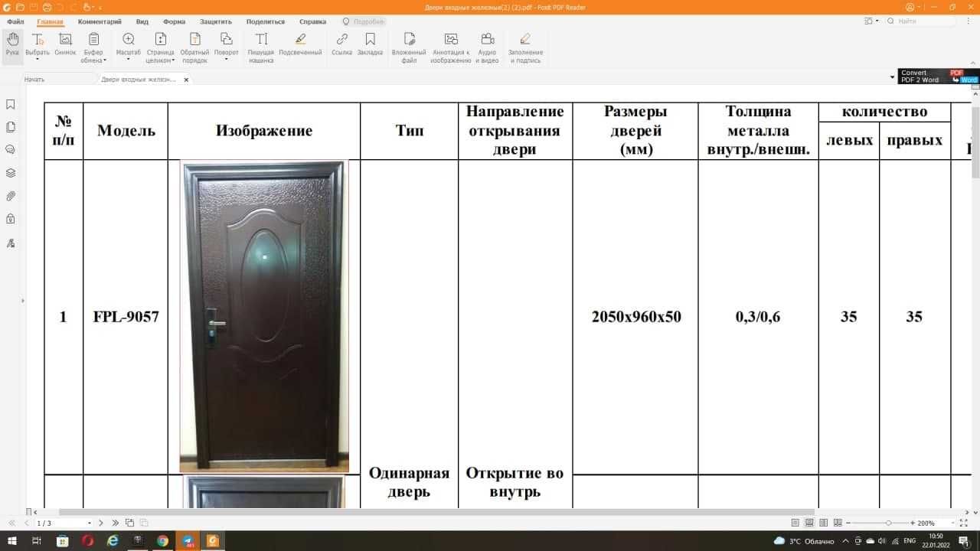Click the print icon in quick access toolbar
The height and width of the screenshot is (551, 980).
click(47, 7)
